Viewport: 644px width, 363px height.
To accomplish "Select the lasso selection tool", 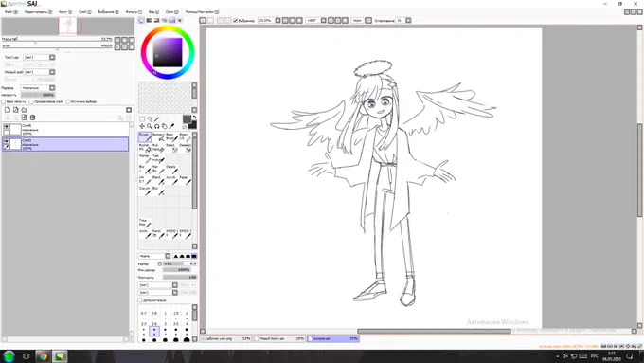I will [x=150, y=119].
